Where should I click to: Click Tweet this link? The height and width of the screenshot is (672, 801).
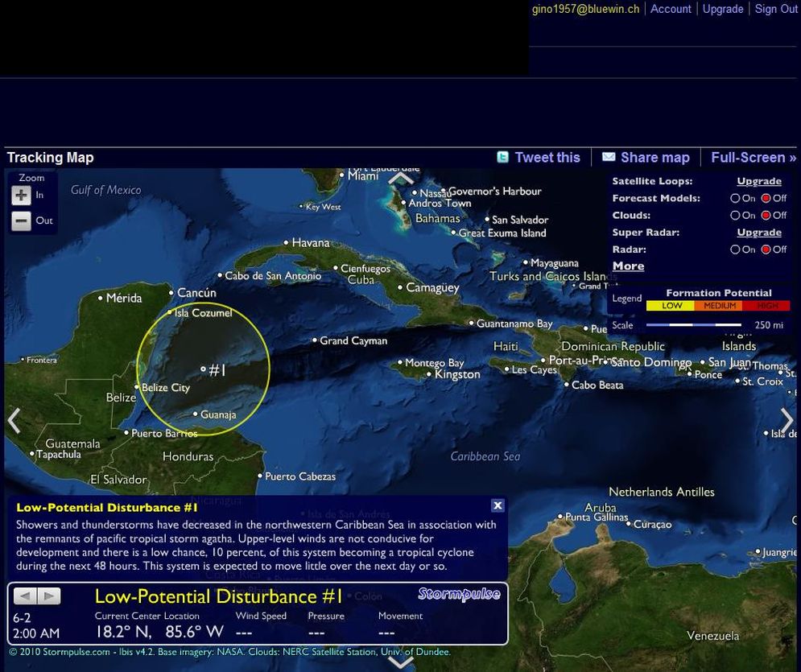click(547, 158)
